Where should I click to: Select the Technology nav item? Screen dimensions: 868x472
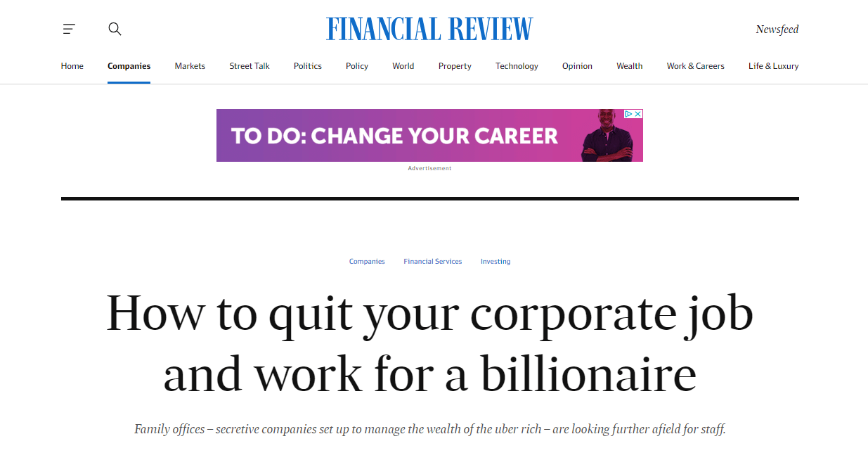[x=517, y=66]
